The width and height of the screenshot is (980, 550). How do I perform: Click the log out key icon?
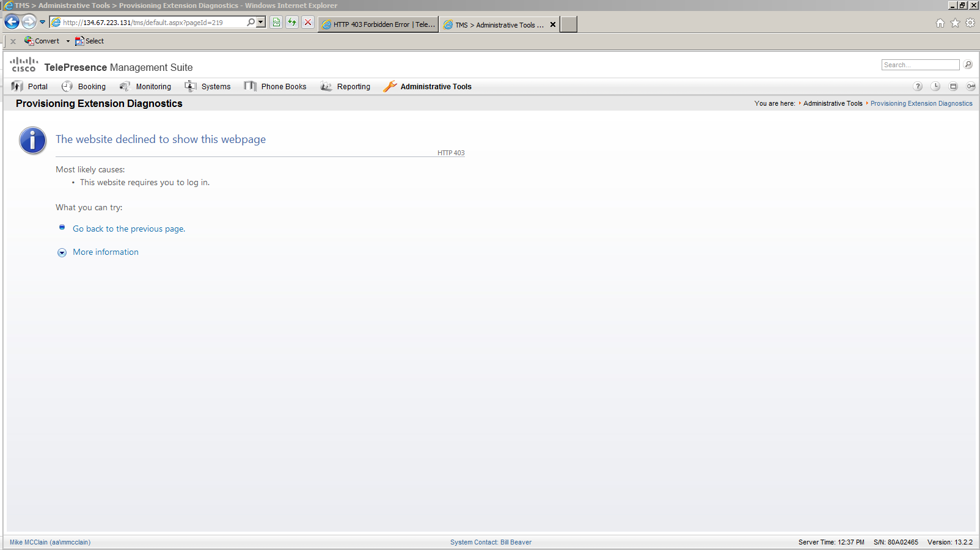pos(970,86)
